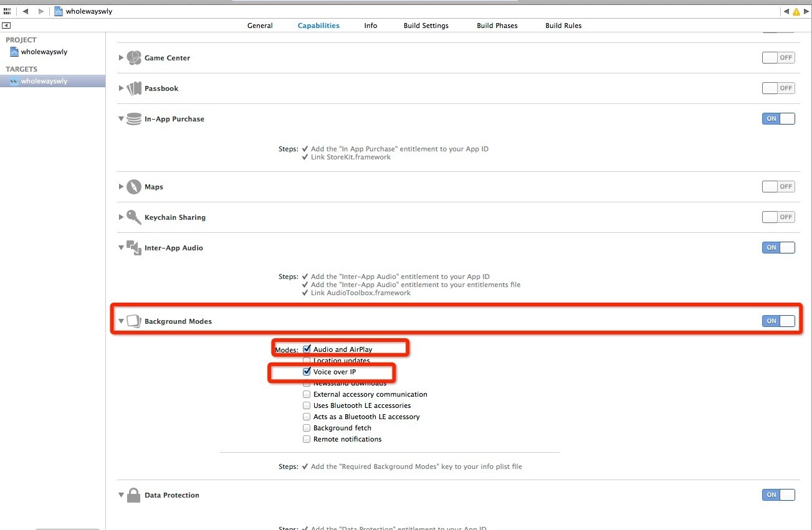812x530 pixels.
Task: Click the yellow warning triangle icon
Action: pos(796,11)
